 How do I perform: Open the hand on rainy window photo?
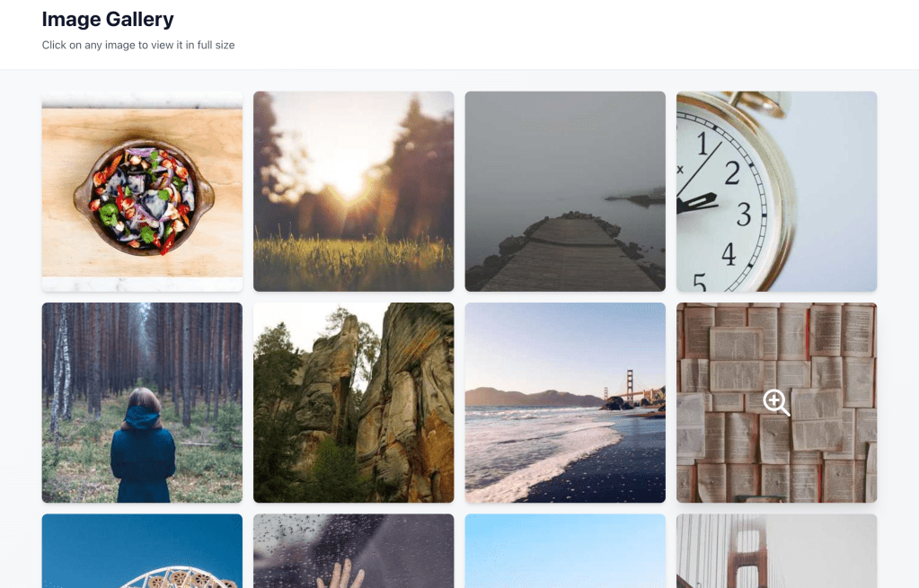click(353, 551)
